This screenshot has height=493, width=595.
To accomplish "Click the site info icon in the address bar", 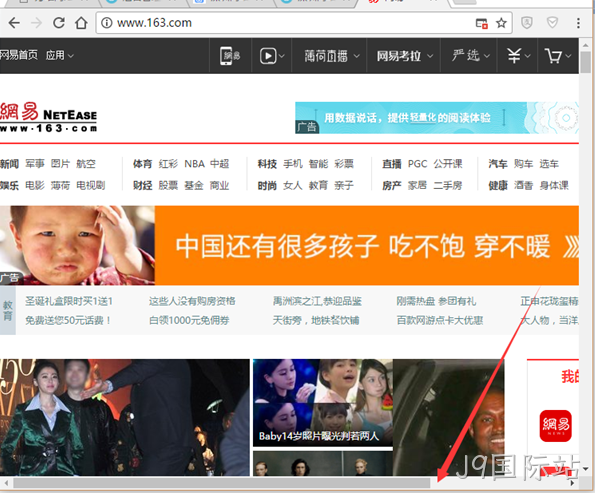I will (107, 23).
